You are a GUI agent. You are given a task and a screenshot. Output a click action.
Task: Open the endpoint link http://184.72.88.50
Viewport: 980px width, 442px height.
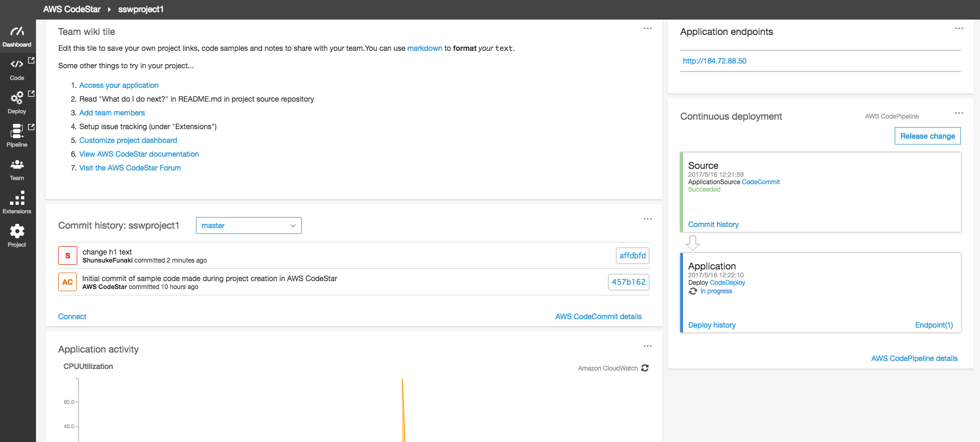point(714,61)
